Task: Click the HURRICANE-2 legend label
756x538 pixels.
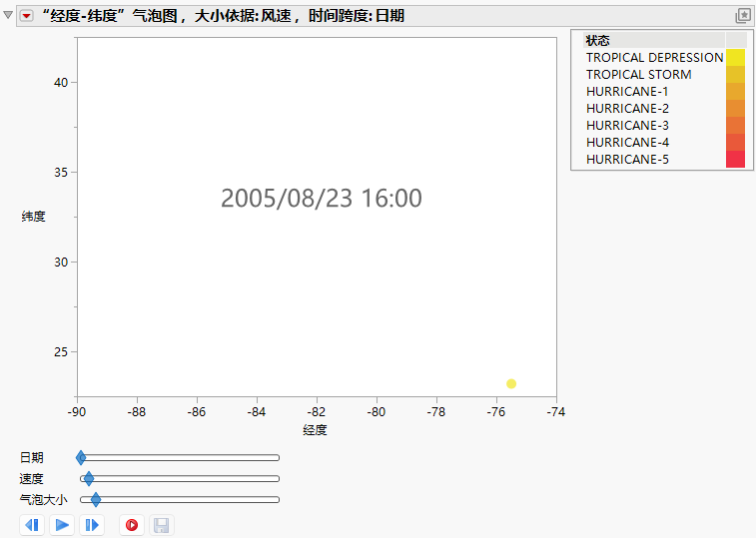Action: point(627,109)
